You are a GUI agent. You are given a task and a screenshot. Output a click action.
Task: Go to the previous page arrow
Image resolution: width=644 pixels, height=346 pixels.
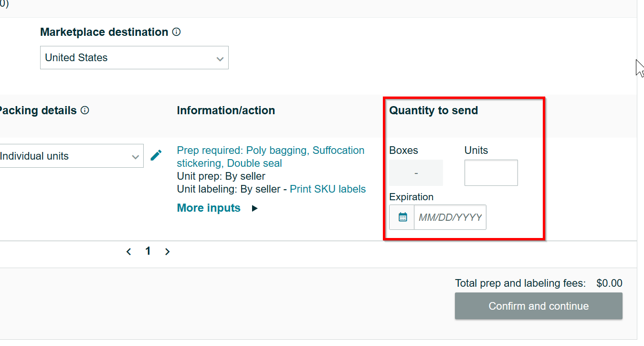pos(128,252)
